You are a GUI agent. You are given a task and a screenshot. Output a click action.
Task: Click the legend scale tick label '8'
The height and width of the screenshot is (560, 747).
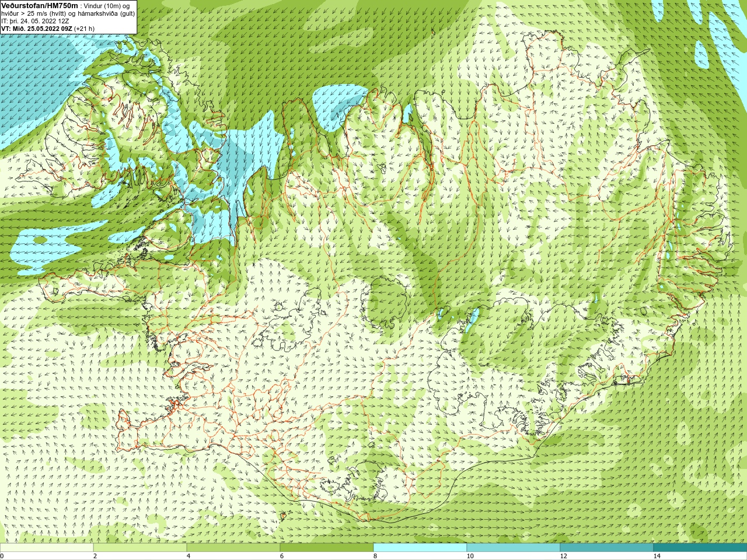(x=375, y=556)
